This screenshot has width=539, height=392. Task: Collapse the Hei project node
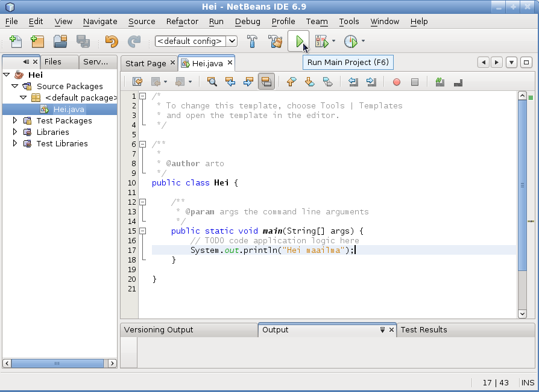click(x=7, y=75)
